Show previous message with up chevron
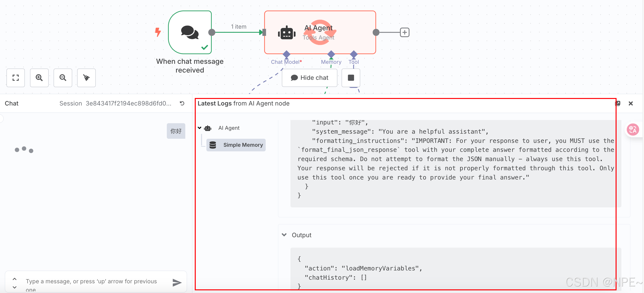The image size is (644, 293). pos(15,279)
